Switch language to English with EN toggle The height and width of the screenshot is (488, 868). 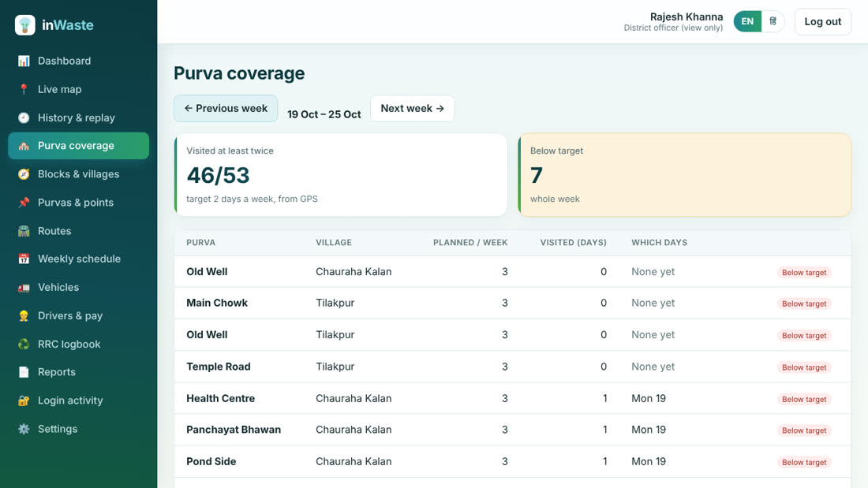pyautogui.click(x=747, y=21)
